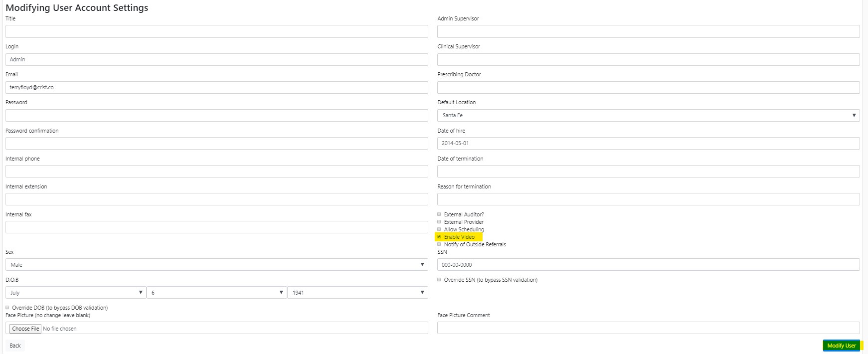Go Back using the Back button
The height and width of the screenshot is (354, 868).
(x=15, y=346)
